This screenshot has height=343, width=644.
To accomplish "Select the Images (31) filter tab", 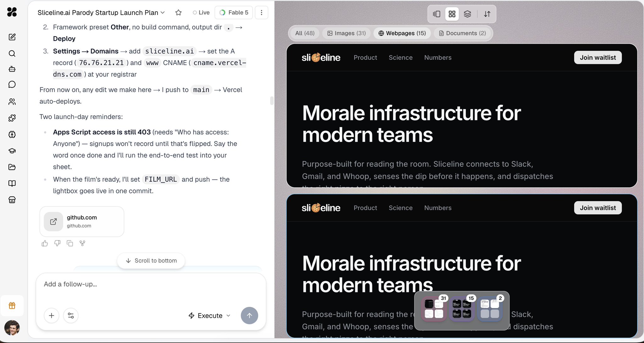I will pyautogui.click(x=346, y=33).
